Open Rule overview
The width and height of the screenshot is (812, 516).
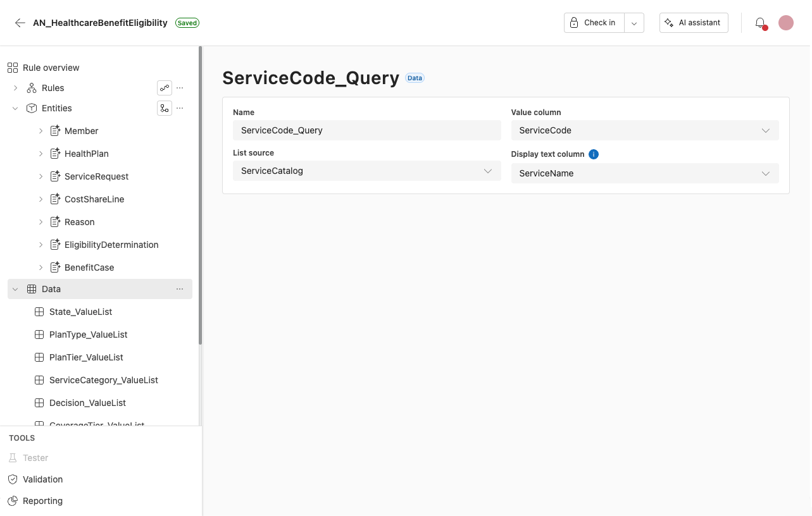(51, 68)
